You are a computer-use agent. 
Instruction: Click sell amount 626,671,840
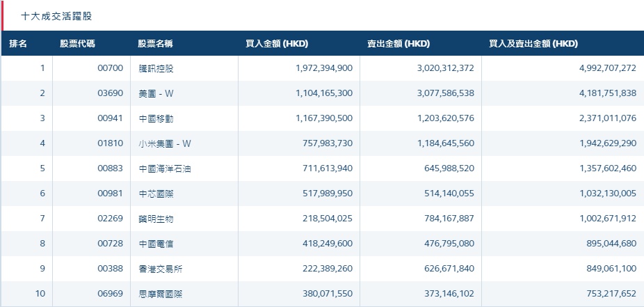coord(449,269)
